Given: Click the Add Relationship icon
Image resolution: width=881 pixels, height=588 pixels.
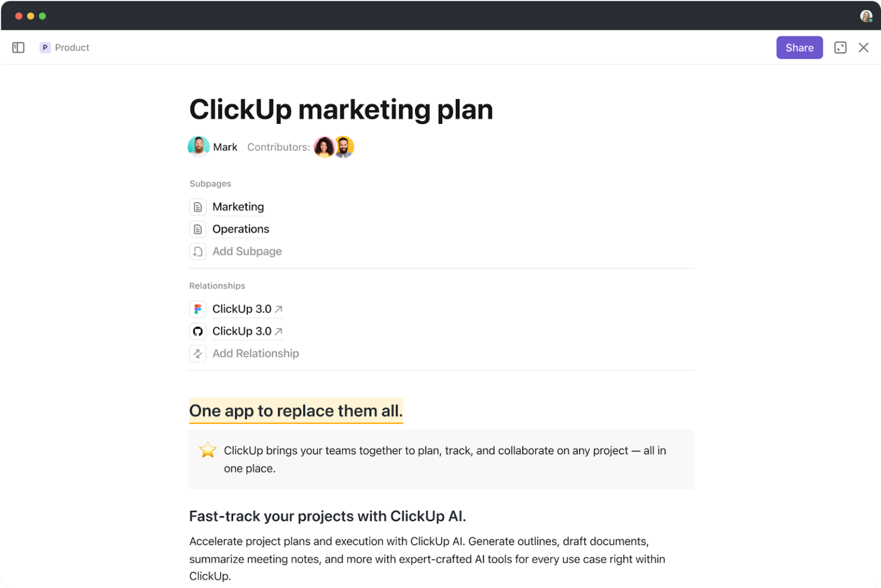Looking at the screenshot, I should point(198,353).
